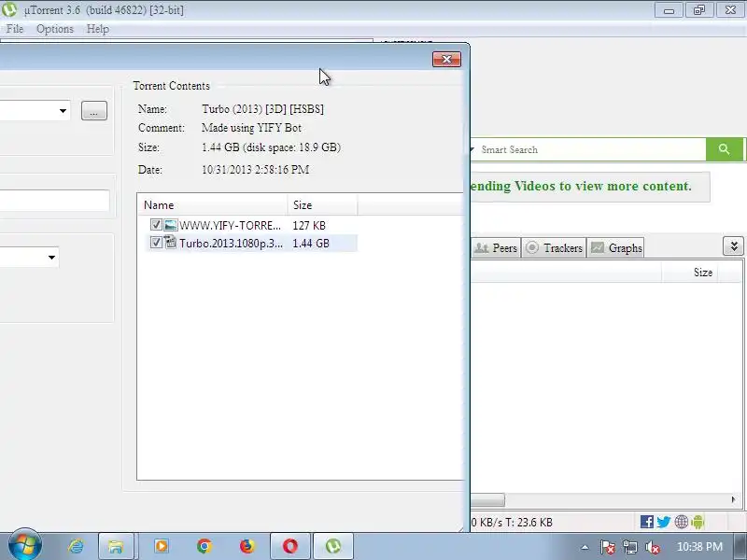
Task: Click the globe network icon in status bar
Action: pos(682,522)
